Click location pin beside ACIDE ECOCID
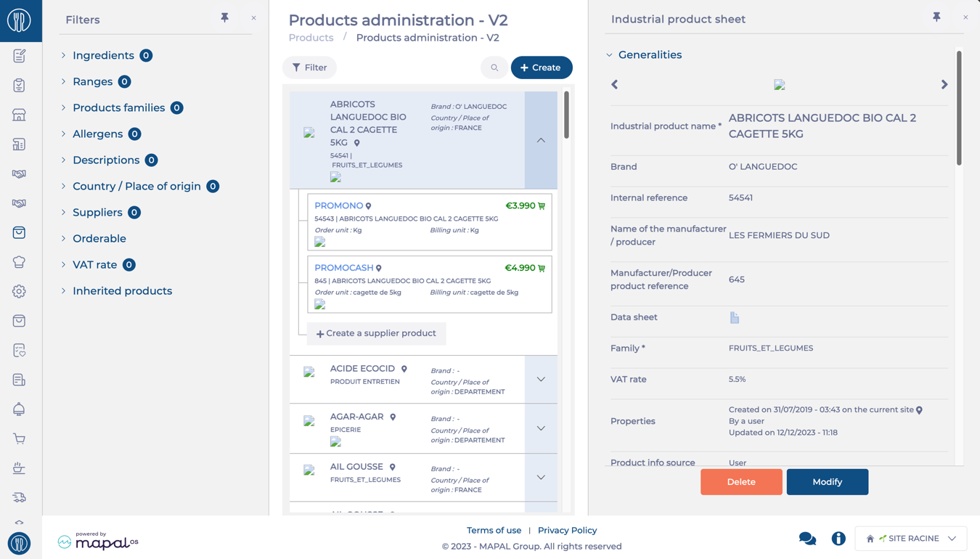The height and width of the screenshot is (559, 980). click(404, 370)
